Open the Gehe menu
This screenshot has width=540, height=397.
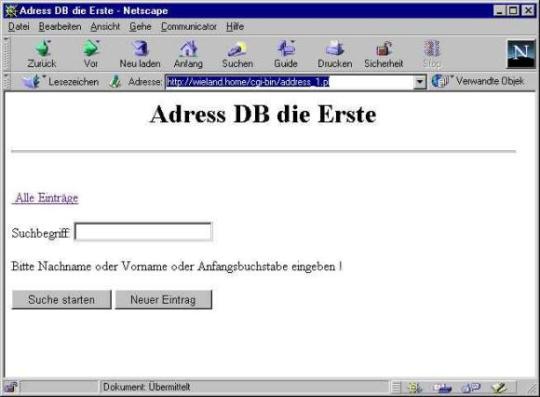(x=140, y=27)
